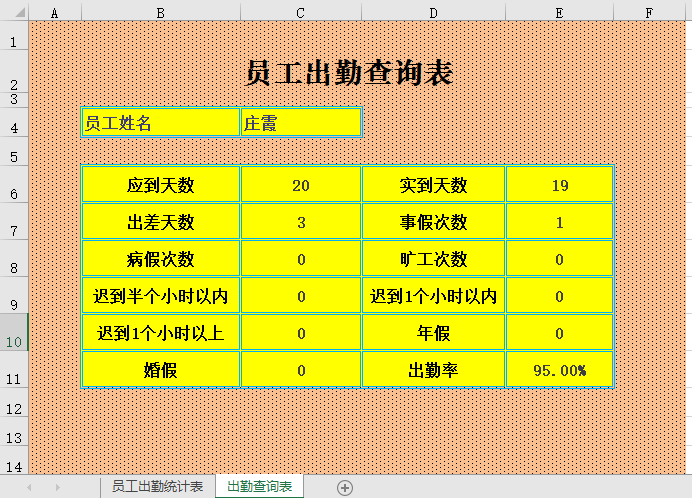Click the 出差天数 value cell showing 3
Screen dimensions: 692x498
(300, 222)
